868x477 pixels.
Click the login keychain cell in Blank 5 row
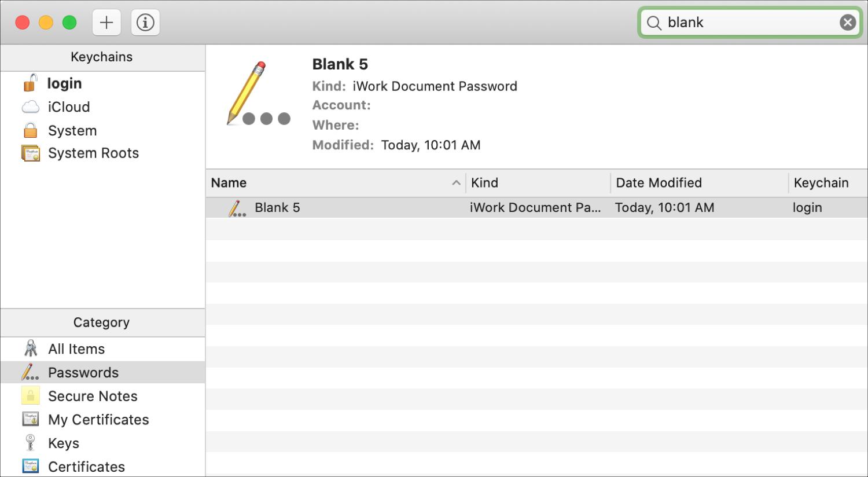807,208
